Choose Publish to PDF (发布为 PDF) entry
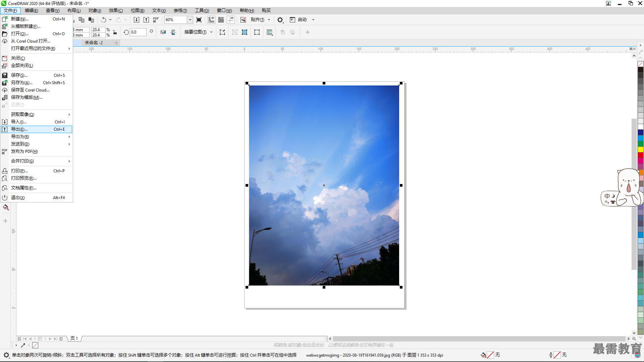 point(37,152)
